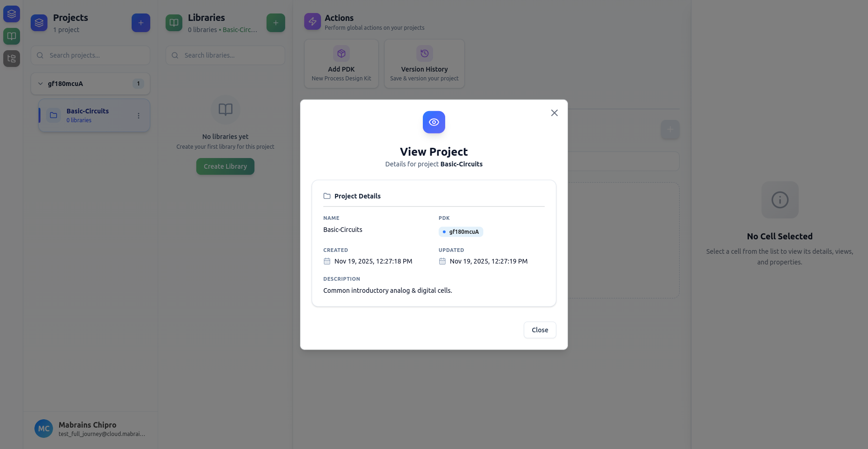The width and height of the screenshot is (868, 449).
Task: Open the Libraries book icon in sidebar
Action: [11, 36]
